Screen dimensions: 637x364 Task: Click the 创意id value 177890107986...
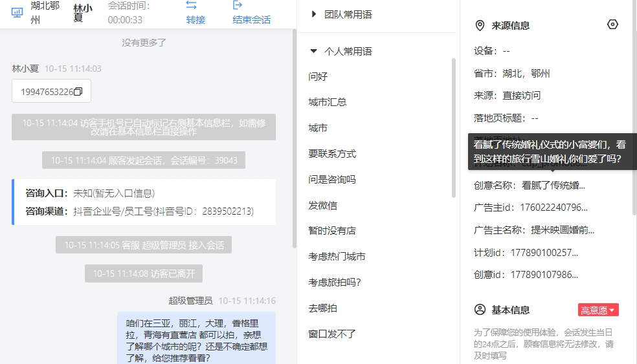tap(544, 274)
